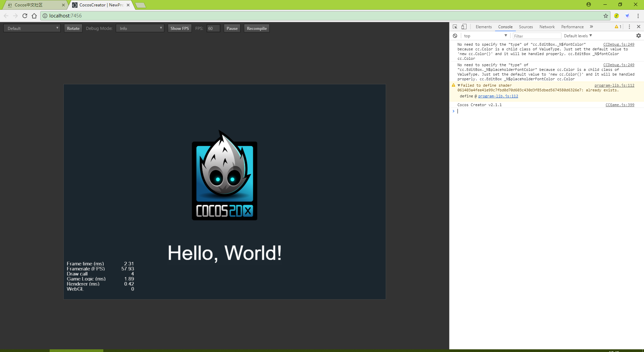Switch to the Cocos中文社区 browser tab
Viewport: 644px width, 352px height.
pyautogui.click(x=35, y=5)
